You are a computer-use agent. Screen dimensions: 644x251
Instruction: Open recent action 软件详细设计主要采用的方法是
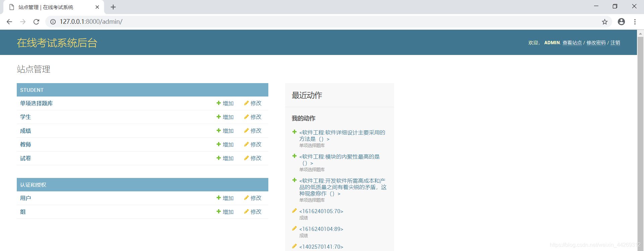(x=342, y=136)
